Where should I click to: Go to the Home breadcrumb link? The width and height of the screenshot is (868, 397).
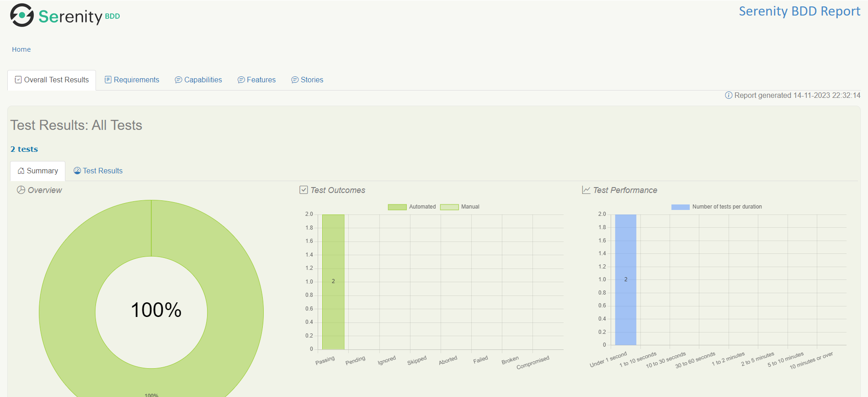21,49
